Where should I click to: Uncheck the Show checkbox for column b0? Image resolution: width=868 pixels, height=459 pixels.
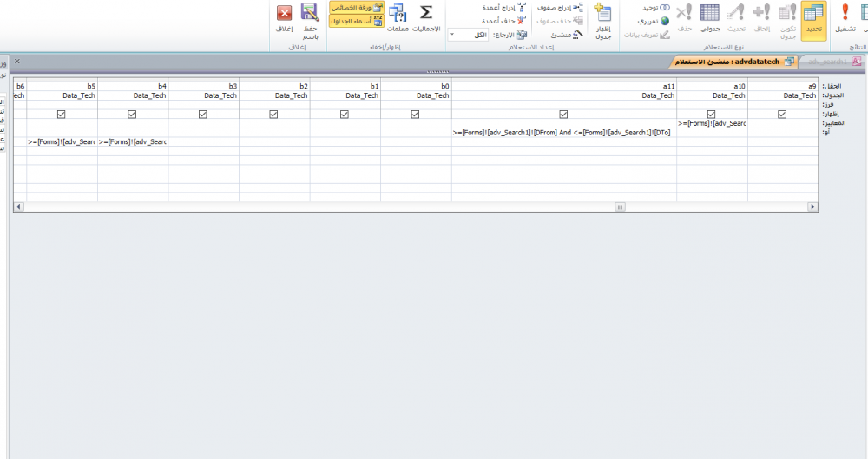(415, 114)
